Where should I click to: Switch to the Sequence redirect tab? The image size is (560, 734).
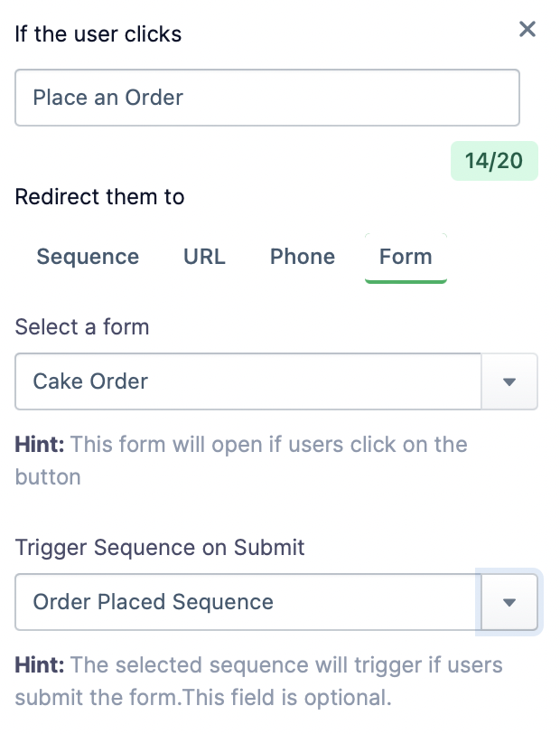pyautogui.click(x=88, y=257)
